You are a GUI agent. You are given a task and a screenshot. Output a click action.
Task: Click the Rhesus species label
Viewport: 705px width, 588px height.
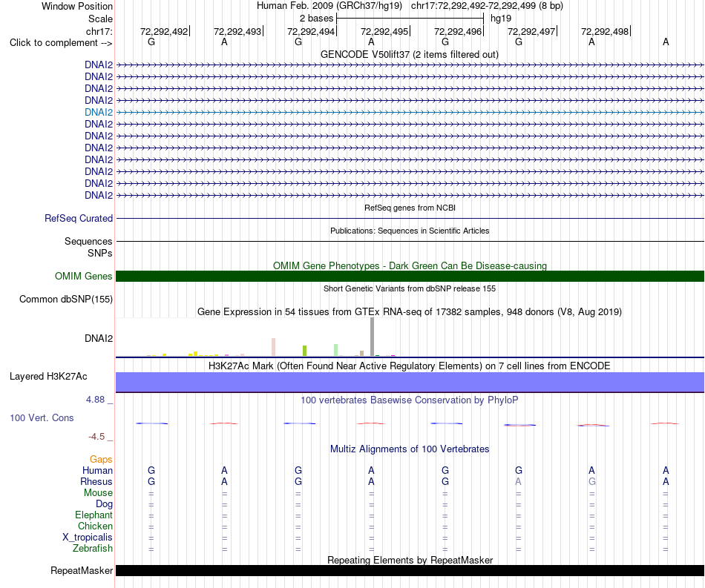point(96,481)
